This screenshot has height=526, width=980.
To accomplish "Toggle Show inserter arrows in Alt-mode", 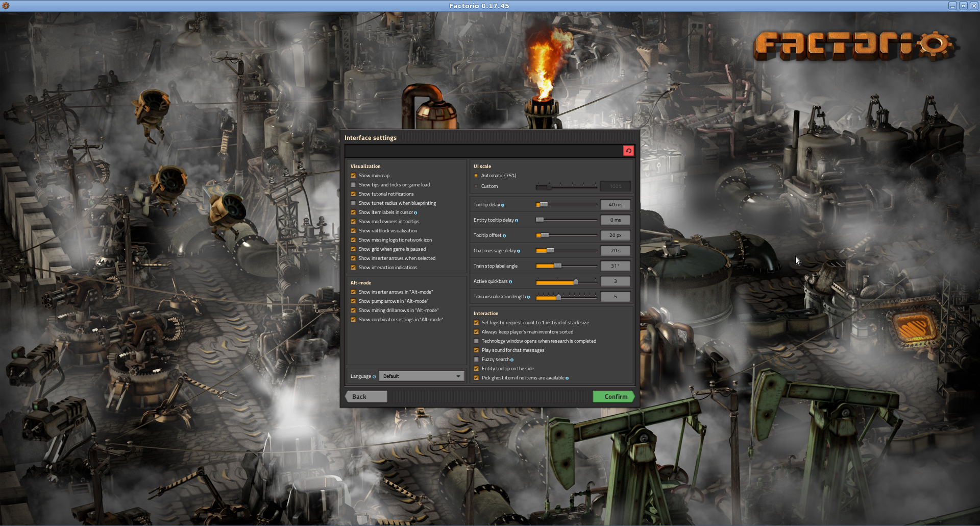I will [x=353, y=292].
